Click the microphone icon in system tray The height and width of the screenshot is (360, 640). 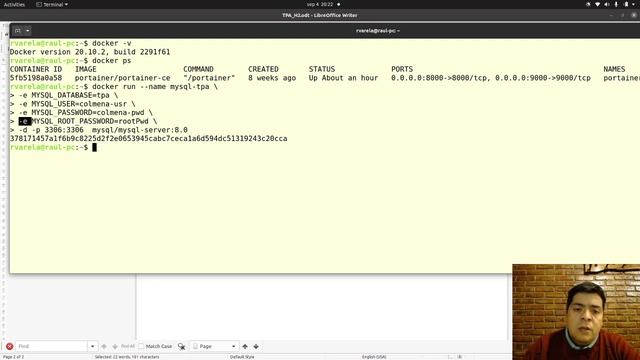click(616, 4)
